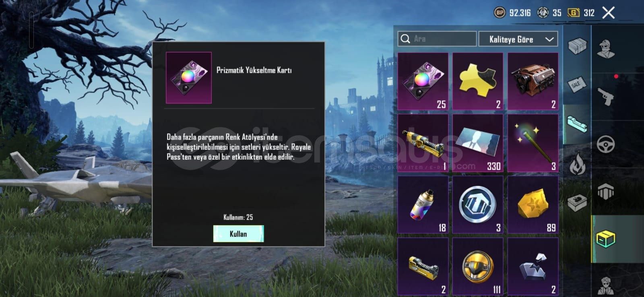Open the steering wheel vehicles tab

pos(605,144)
